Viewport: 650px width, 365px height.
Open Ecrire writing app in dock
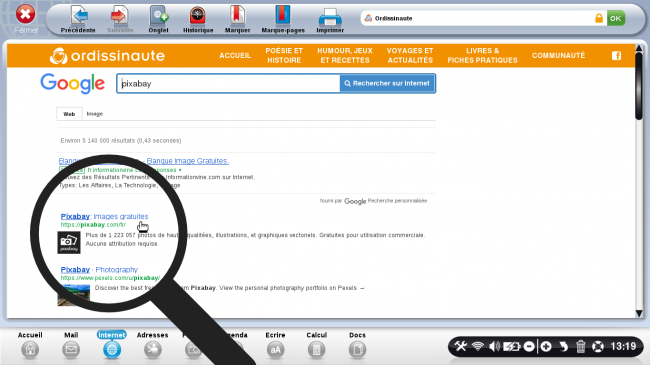tap(275, 345)
